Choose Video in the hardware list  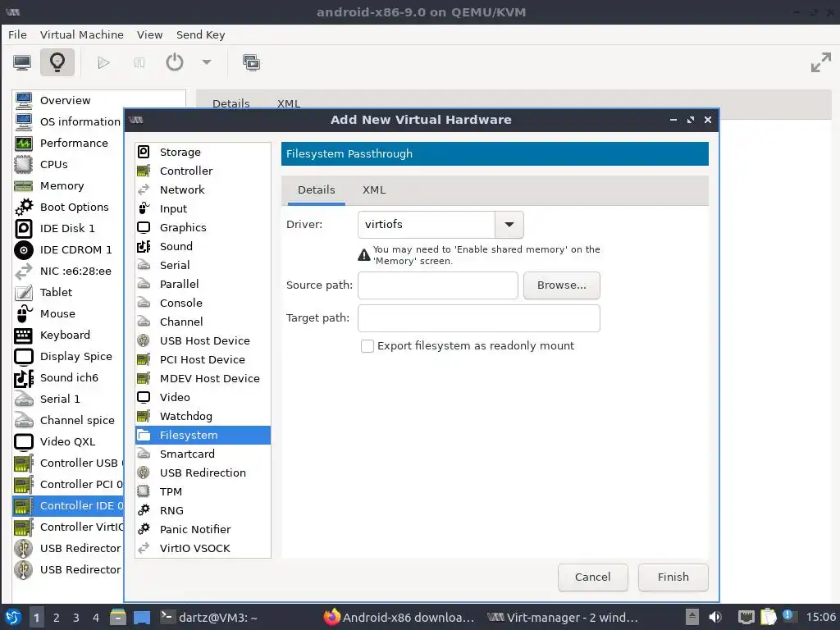pos(203,398)
